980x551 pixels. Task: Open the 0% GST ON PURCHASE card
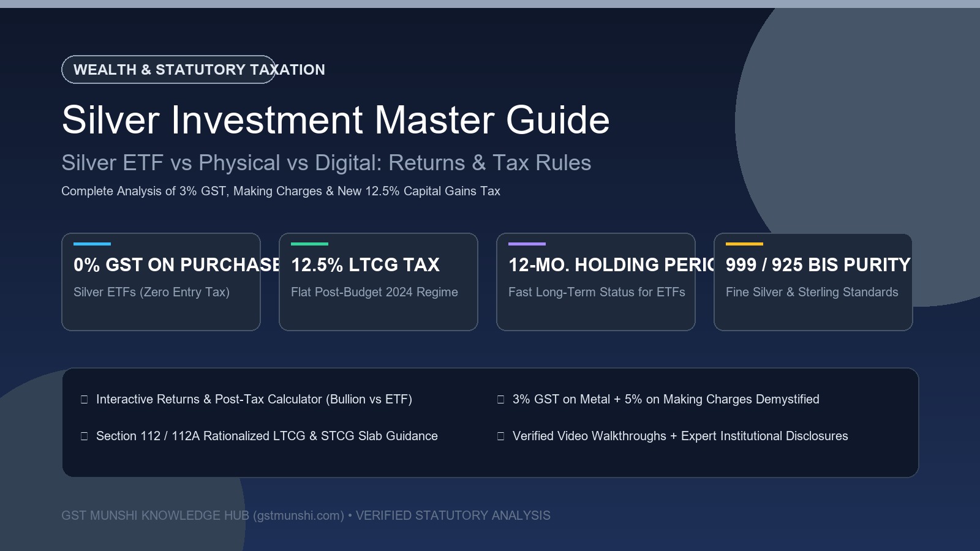(161, 282)
